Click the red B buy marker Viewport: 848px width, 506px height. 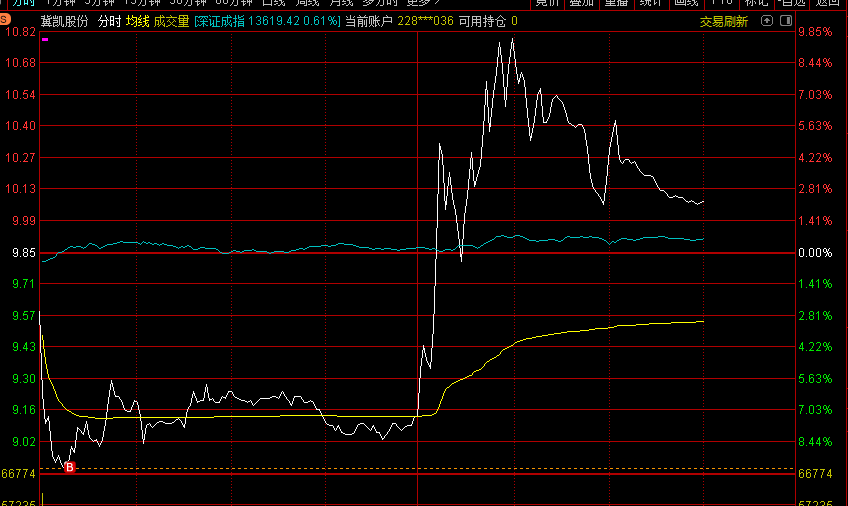tap(69, 468)
